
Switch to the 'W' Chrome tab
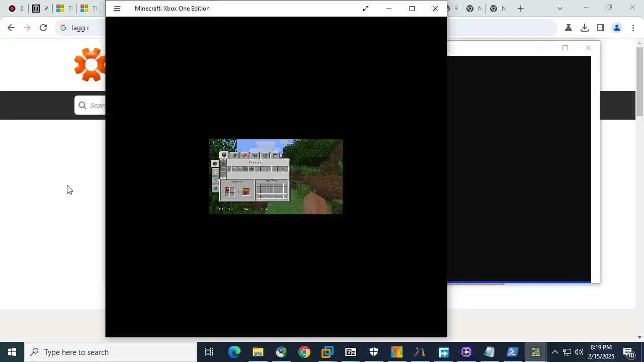click(x=39, y=9)
